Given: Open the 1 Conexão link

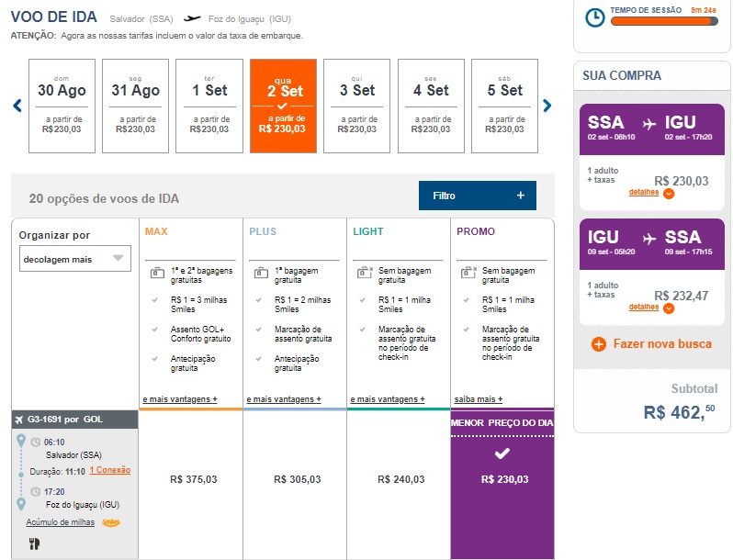Looking at the screenshot, I should [x=109, y=470].
